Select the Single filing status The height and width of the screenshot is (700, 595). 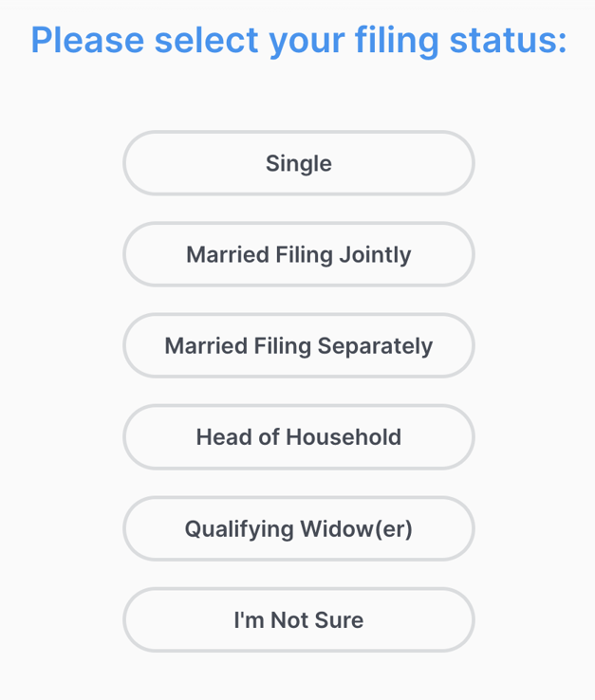[x=298, y=163]
